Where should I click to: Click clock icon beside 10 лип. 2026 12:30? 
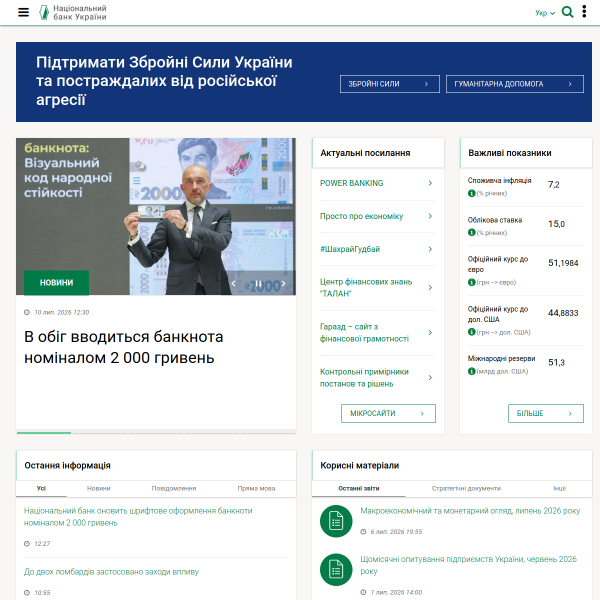point(27,312)
